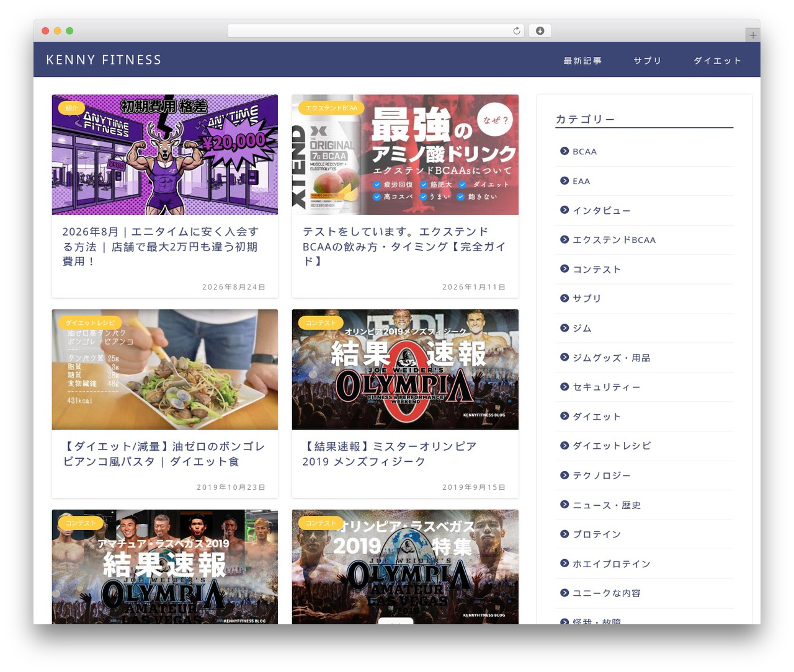Open a new tab with plus icon
Image resolution: width=794 pixels, height=672 pixels.
click(753, 35)
